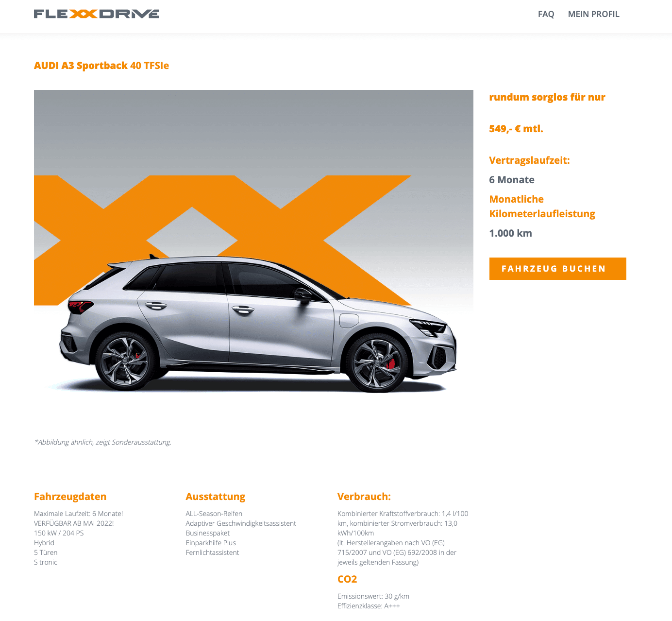
Task: Click the FAHRZEUG BUCHEN button
Action: 557,269
